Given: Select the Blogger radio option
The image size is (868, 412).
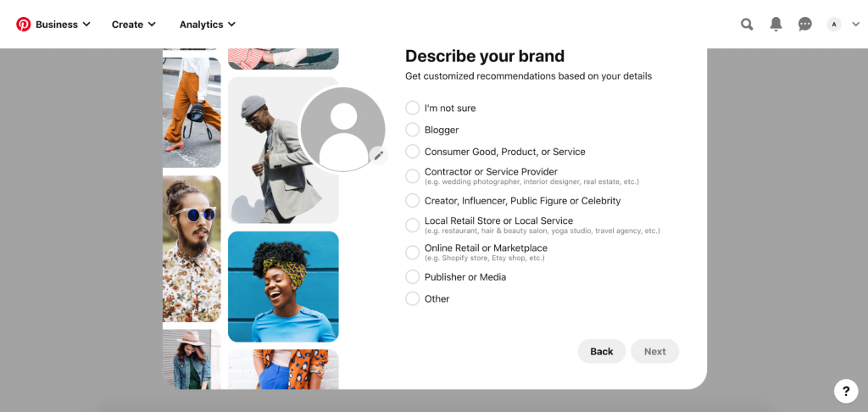Looking at the screenshot, I should click(413, 130).
